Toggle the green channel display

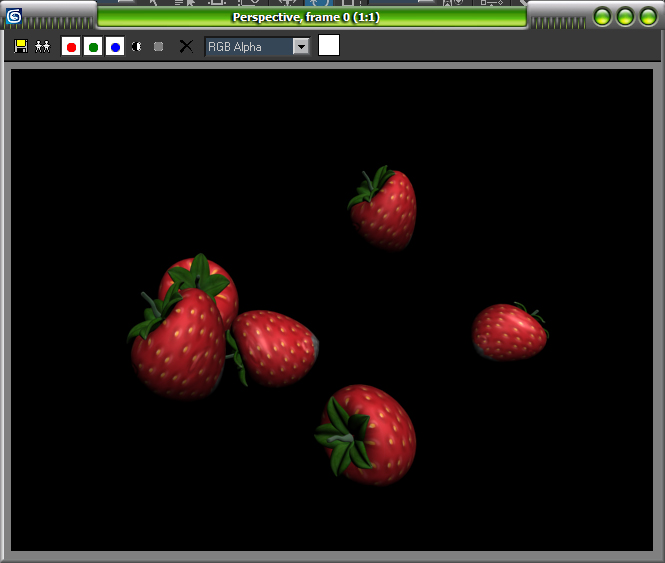point(93,46)
